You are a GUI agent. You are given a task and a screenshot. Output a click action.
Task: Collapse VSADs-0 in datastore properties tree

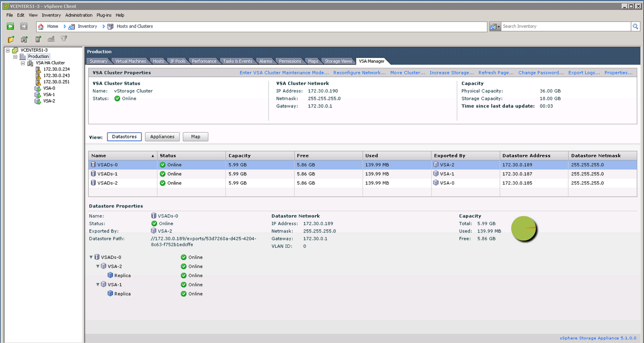click(91, 257)
